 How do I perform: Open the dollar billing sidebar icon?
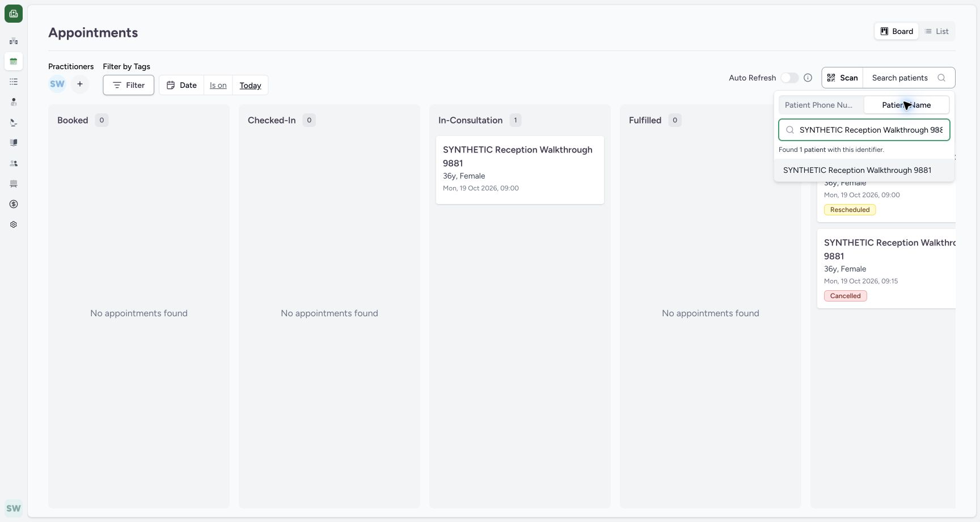click(14, 204)
